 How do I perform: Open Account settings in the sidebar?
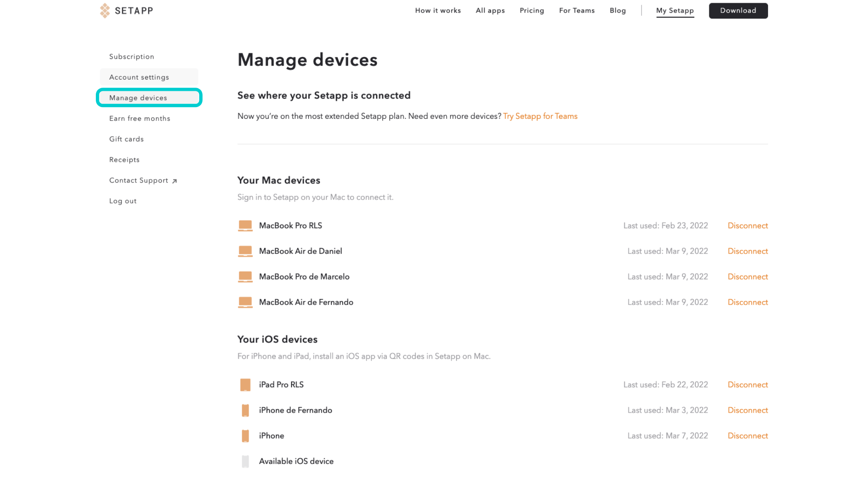tap(149, 77)
